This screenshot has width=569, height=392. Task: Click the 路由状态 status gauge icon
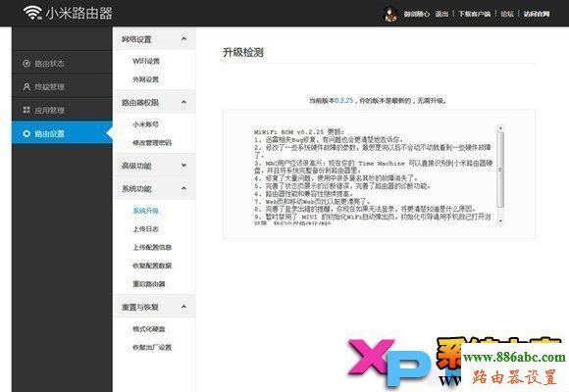26,64
